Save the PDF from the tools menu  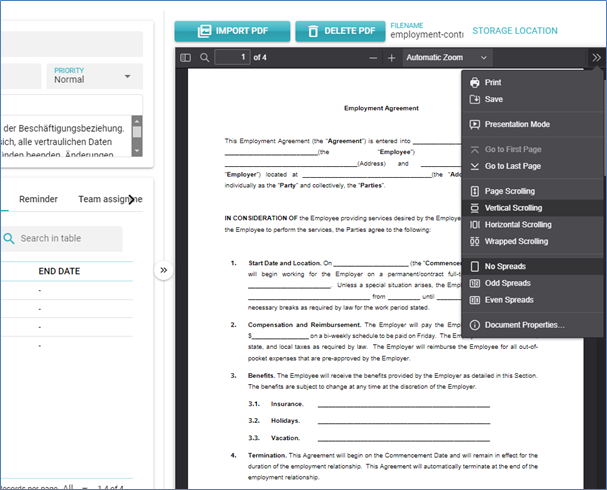click(493, 100)
